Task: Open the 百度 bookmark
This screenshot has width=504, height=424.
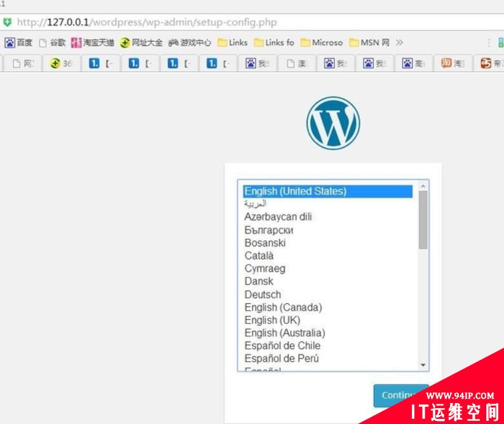Action: 18,43
